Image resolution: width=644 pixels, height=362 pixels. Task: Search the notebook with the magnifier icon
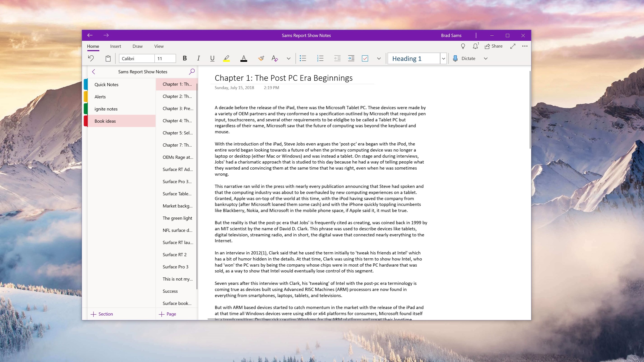[192, 72]
